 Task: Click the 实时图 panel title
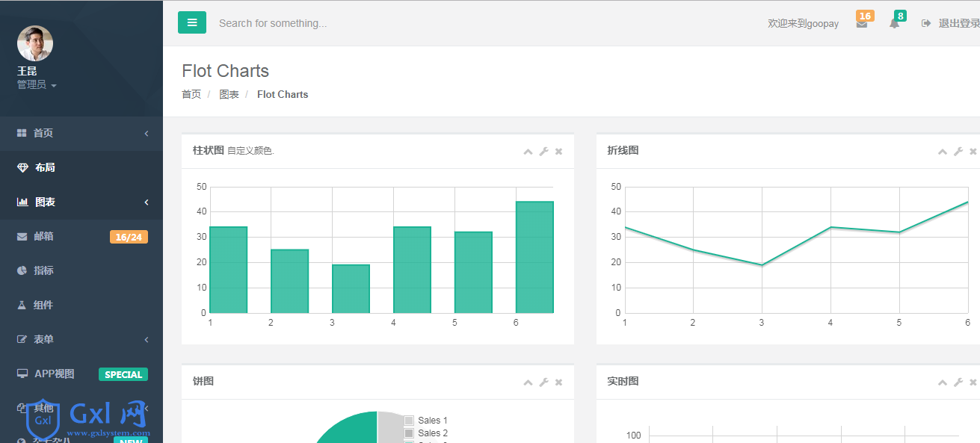(x=623, y=381)
